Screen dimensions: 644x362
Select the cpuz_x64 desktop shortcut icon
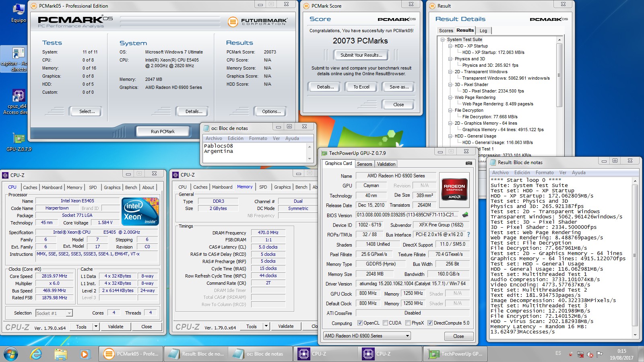(x=19, y=102)
